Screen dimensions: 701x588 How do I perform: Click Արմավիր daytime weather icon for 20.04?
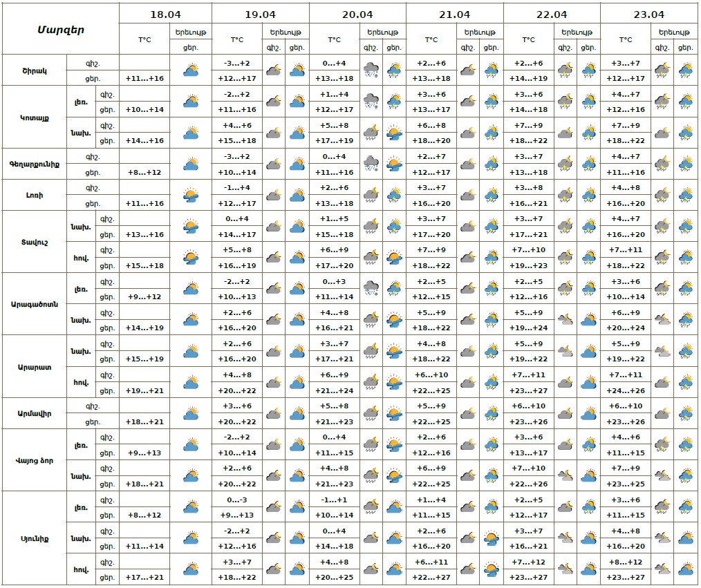[395, 414]
